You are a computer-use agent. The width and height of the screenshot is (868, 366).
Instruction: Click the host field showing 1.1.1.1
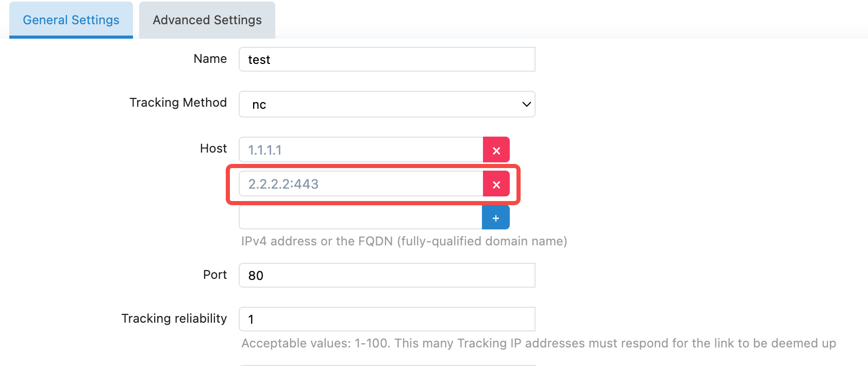pyautogui.click(x=361, y=150)
